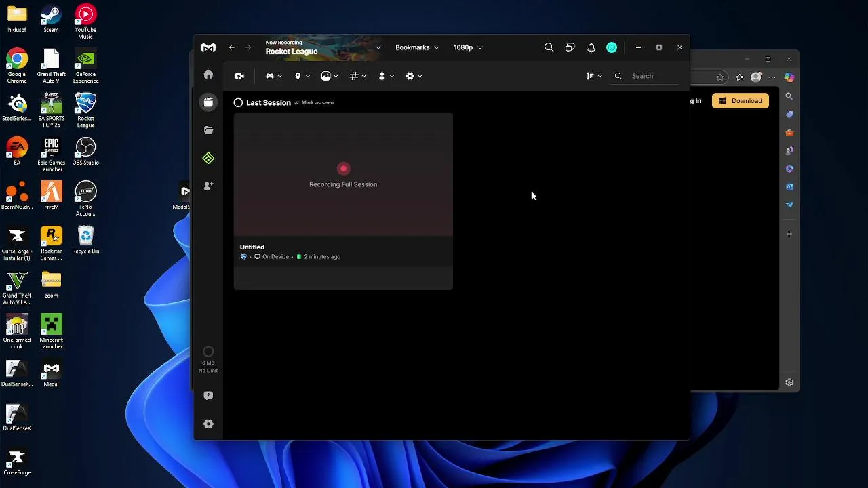This screenshot has width=868, height=488.
Task: Open Medal search magnifier in title bar
Action: pyautogui.click(x=549, y=47)
